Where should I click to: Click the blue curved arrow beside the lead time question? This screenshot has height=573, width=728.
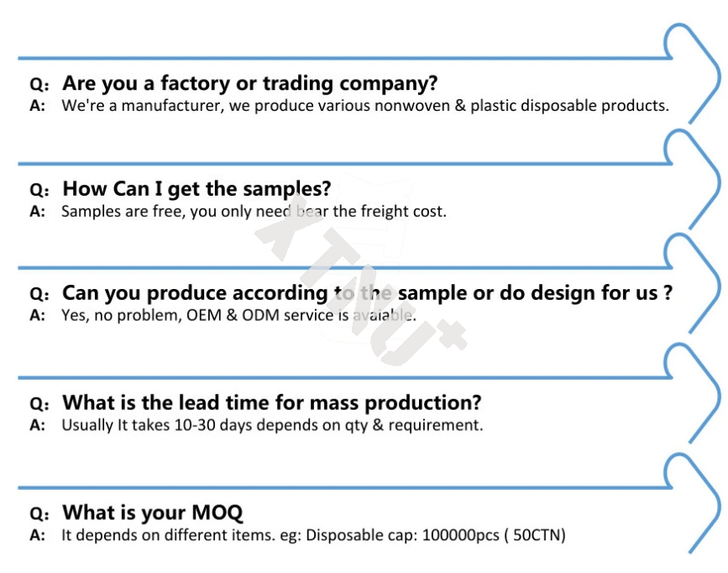coord(692,393)
